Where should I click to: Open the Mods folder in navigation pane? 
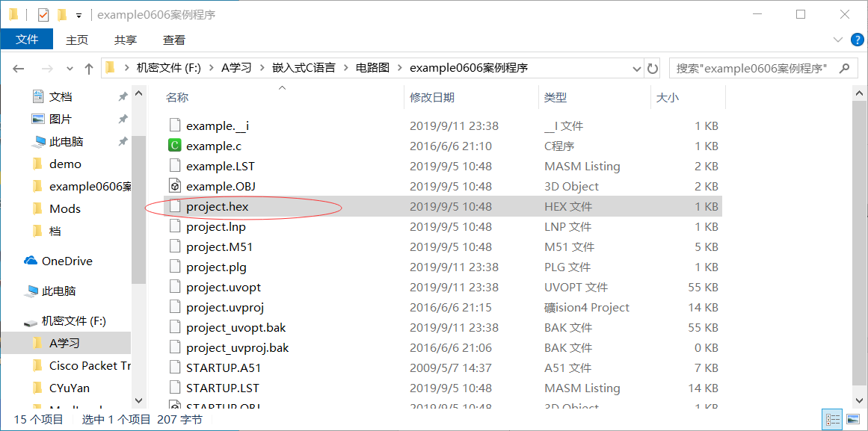(x=65, y=208)
